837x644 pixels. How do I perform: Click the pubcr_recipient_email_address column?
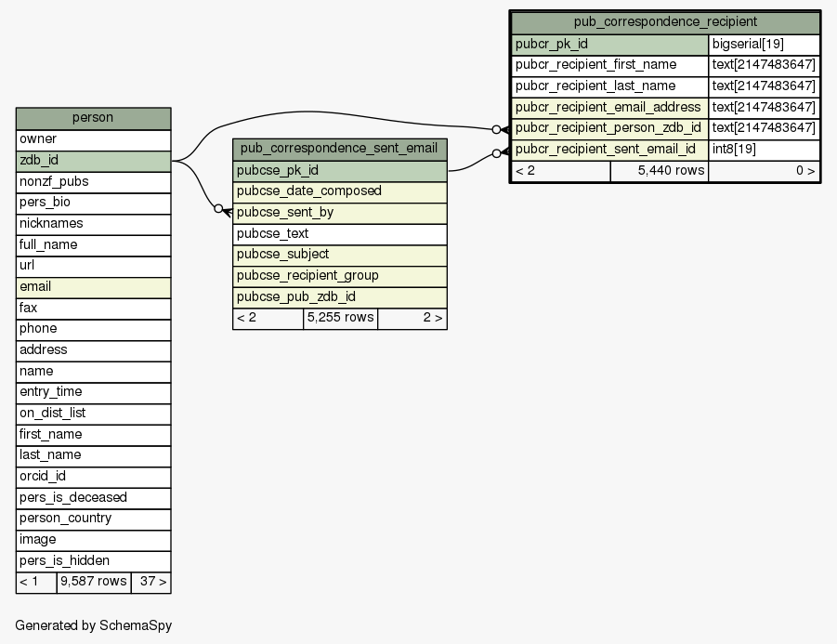tap(608, 107)
